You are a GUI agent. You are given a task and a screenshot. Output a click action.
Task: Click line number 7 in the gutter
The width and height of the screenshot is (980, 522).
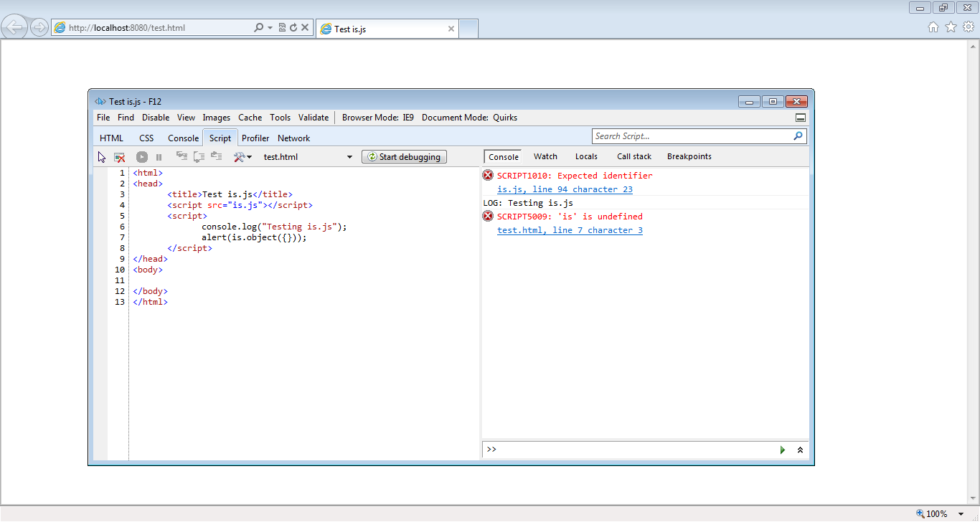point(122,237)
